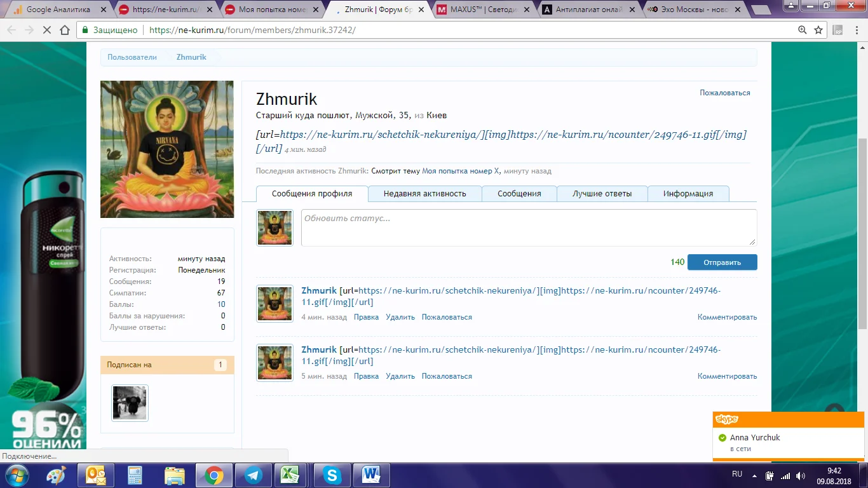Close the Google Аналитика tab
The height and width of the screenshot is (488, 868).
pyautogui.click(x=103, y=10)
